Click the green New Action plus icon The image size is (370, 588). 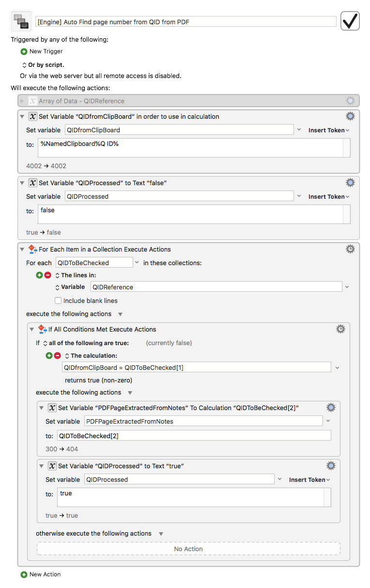pyautogui.click(x=24, y=574)
